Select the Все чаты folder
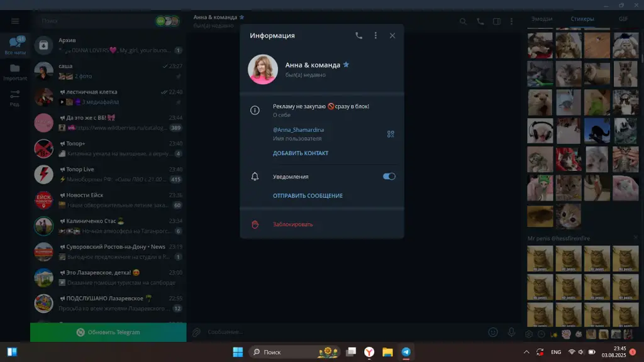The height and width of the screenshot is (362, 644). [x=15, y=45]
